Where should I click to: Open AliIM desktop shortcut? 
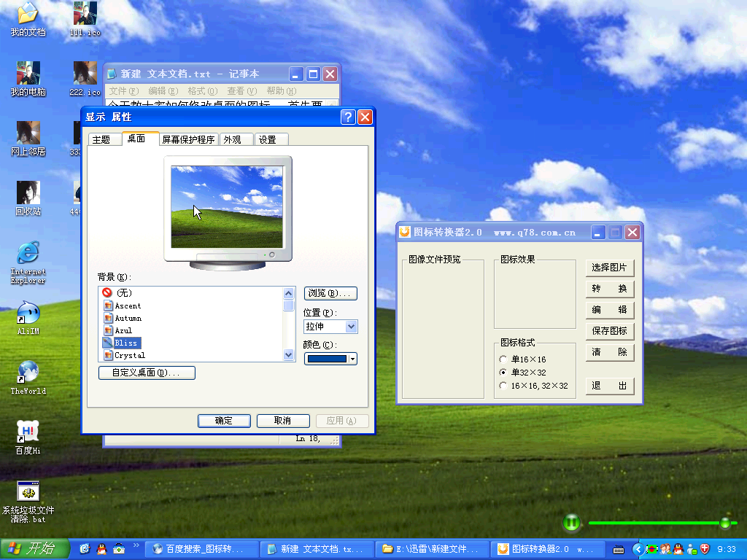tap(28, 318)
